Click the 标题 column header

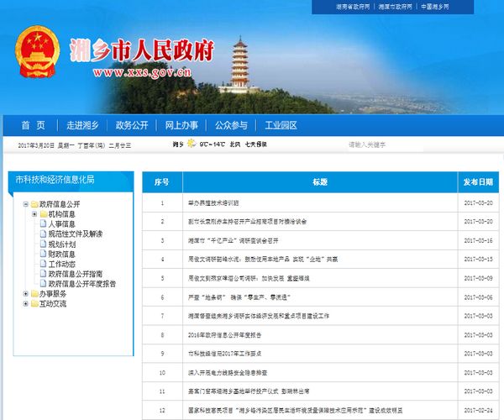click(x=320, y=182)
